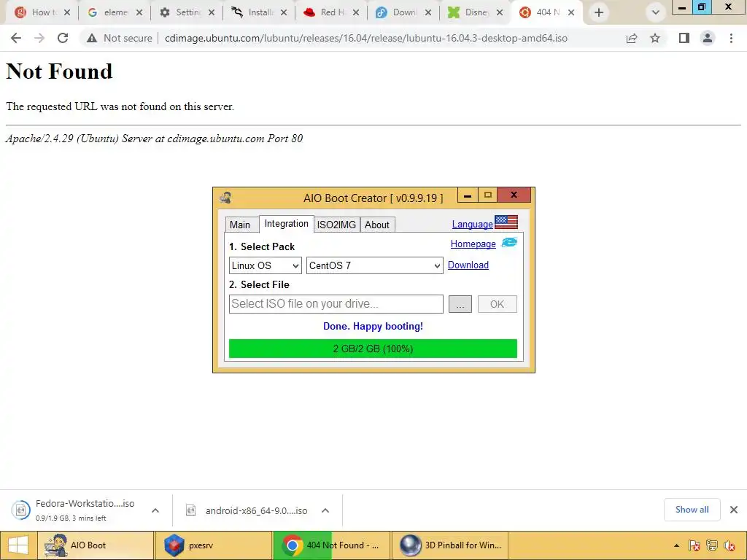Close the Red Hat tab

(x=356, y=12)
